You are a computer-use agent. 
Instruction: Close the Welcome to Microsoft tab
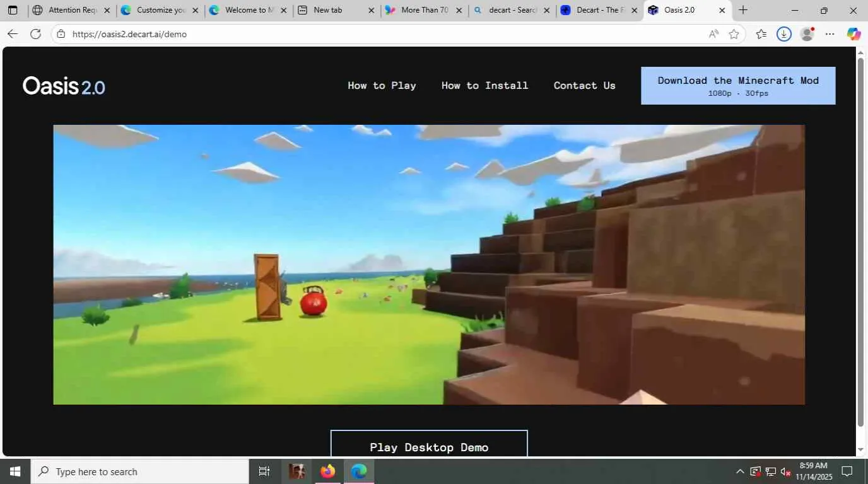tap(283, 10)
